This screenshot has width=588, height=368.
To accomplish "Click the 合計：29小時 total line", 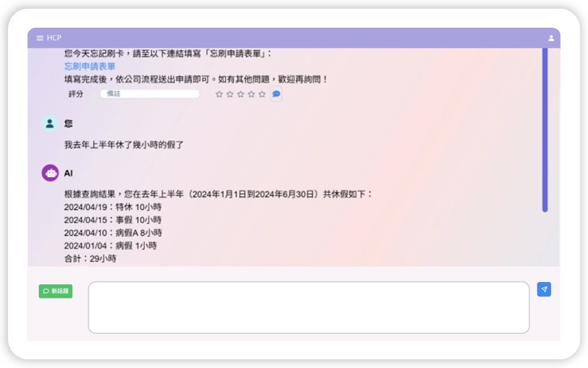I will coord(90,258).
